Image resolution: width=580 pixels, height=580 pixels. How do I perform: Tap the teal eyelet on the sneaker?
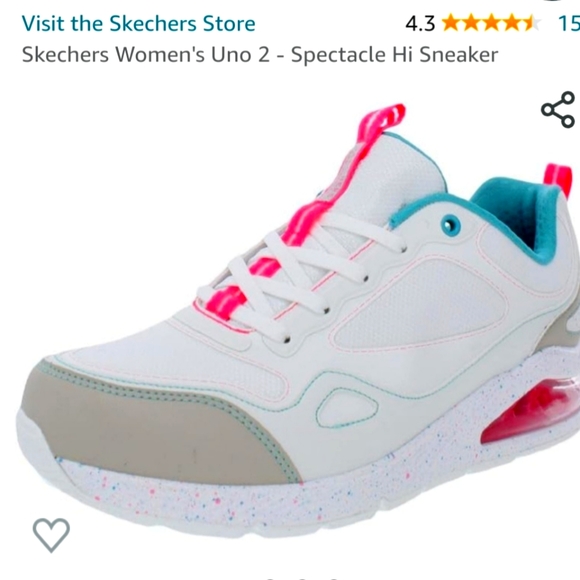[x=450, y=224]
